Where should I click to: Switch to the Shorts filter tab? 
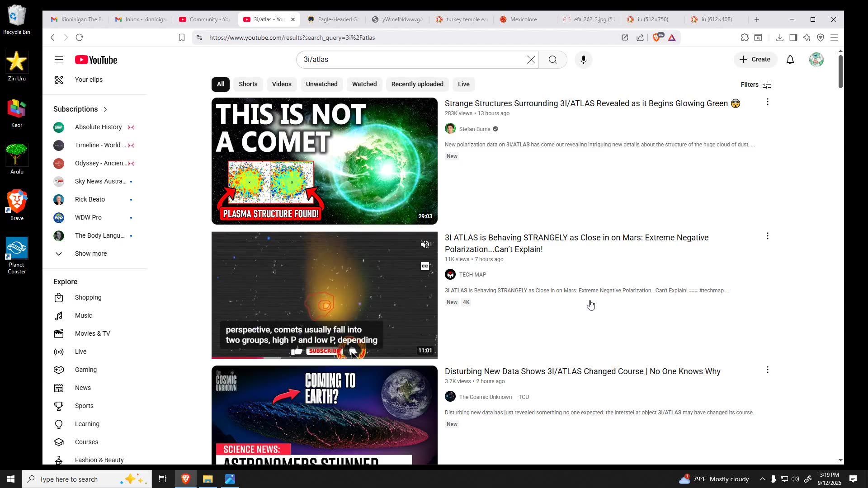tap(248, 84)
